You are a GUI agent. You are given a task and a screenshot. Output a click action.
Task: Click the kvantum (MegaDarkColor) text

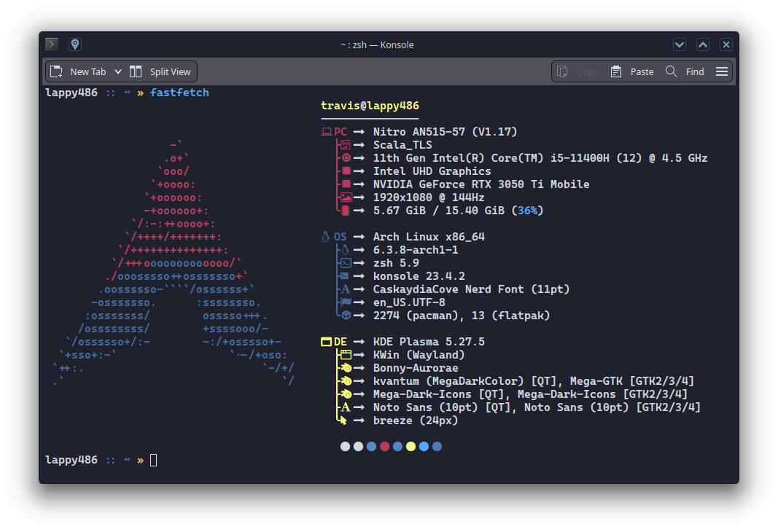448,380
